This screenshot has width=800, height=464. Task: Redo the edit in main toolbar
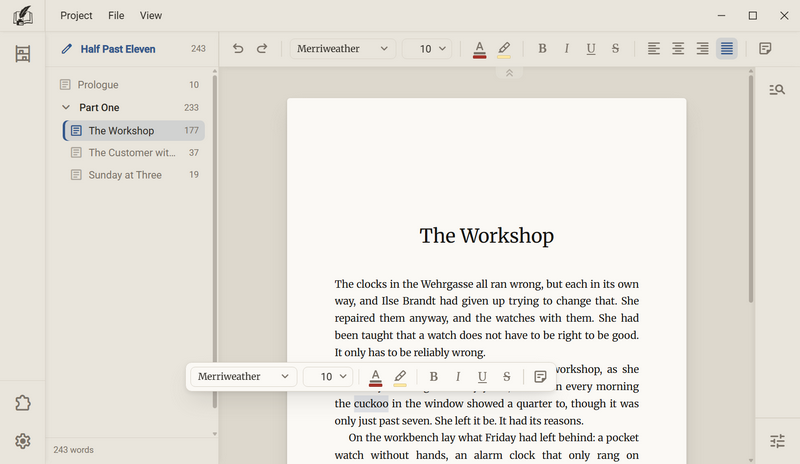(262, 48)
